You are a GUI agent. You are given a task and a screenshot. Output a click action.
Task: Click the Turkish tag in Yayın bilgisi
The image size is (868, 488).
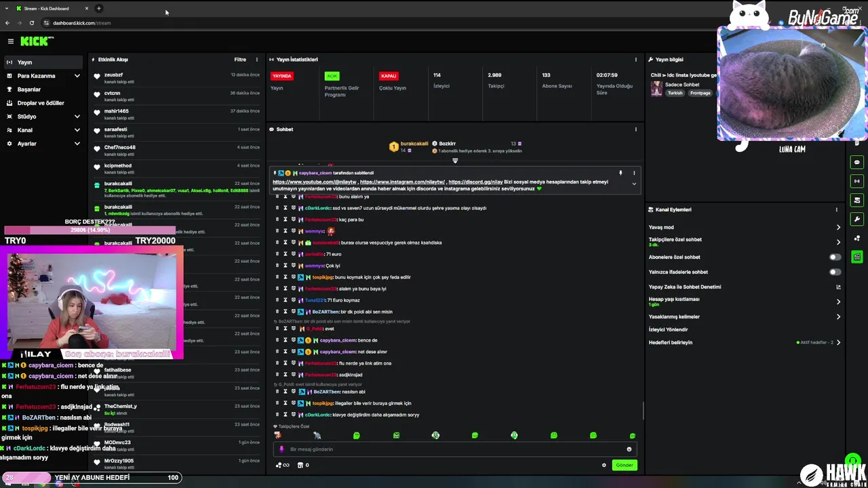coord(675,93)
